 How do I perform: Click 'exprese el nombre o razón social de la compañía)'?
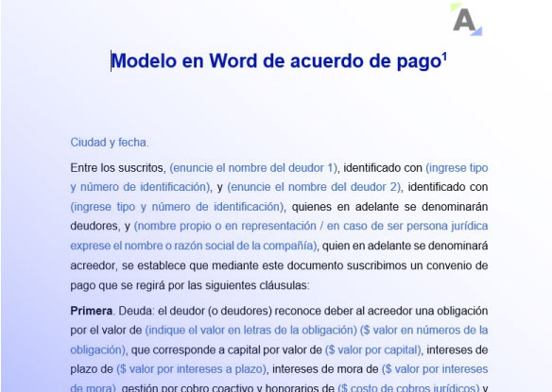coord(194,246)
